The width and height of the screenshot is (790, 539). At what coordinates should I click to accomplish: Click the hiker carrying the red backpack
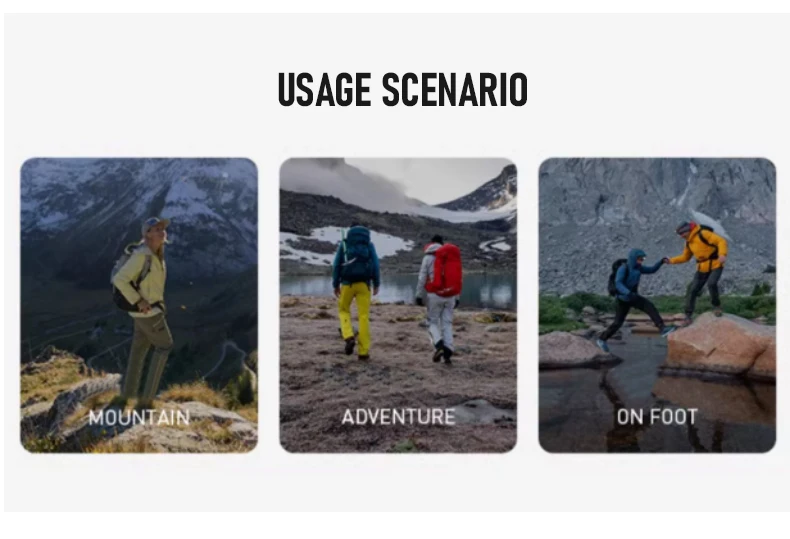[x=441, y=297]
